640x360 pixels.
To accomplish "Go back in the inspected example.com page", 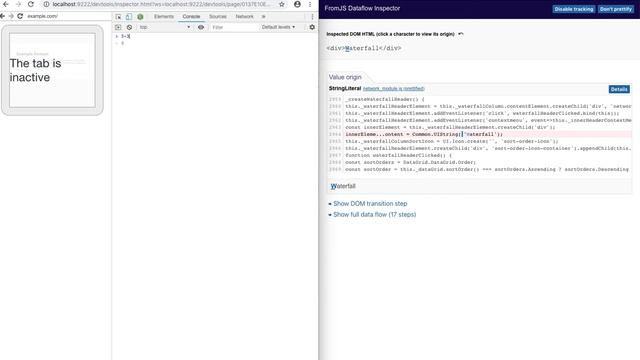I will (2, 16).
